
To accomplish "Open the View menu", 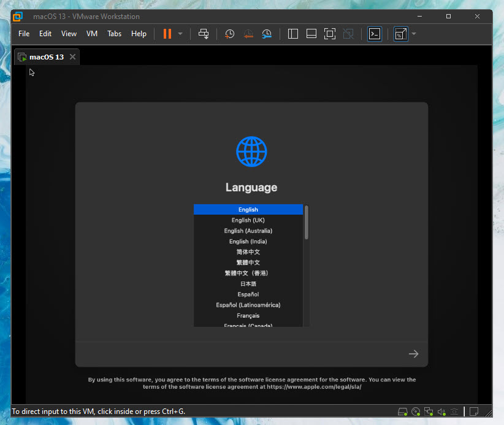I will click(69, 34).
